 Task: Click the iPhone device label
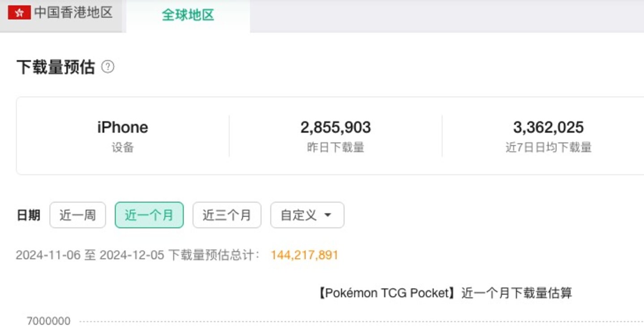pyautogui.click(x=123, y=127)
